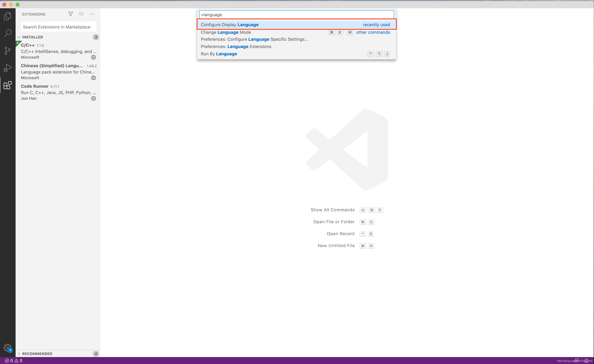Close the window with the red button
Image resolution: width=594 pixels, height=364 pixels.
[x=4, y=5]
